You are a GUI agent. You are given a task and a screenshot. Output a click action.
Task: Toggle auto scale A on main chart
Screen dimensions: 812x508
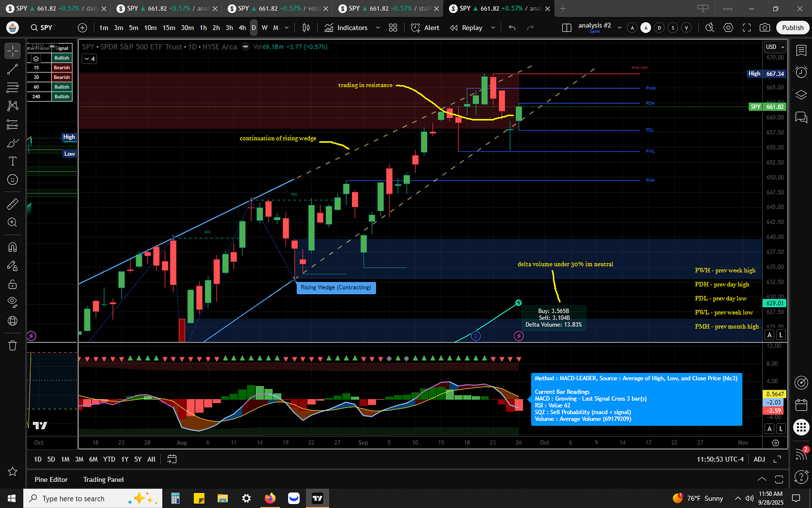click(770, 335)
